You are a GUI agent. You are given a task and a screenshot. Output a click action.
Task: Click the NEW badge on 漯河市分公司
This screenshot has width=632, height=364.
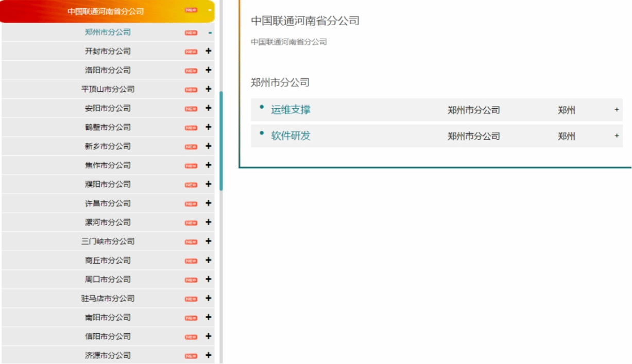click(x=191, y=223)
